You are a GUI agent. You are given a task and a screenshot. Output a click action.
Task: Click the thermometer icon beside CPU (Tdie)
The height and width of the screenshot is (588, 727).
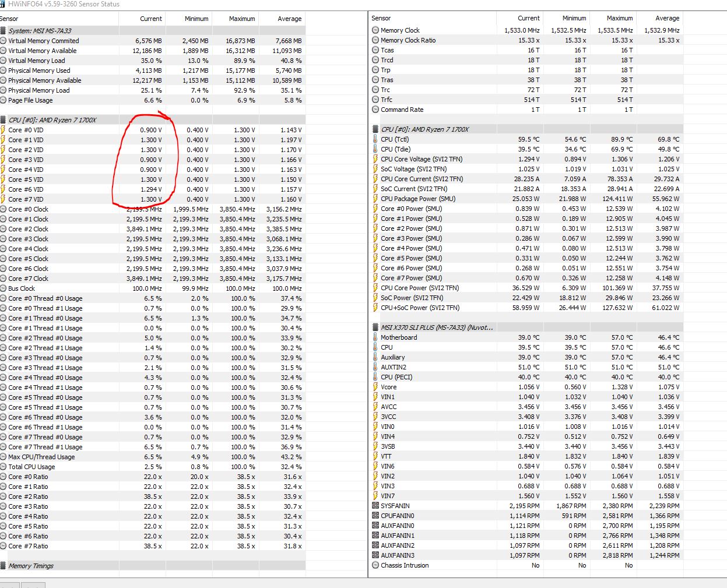pyautogui.click(x=375, y=149)
